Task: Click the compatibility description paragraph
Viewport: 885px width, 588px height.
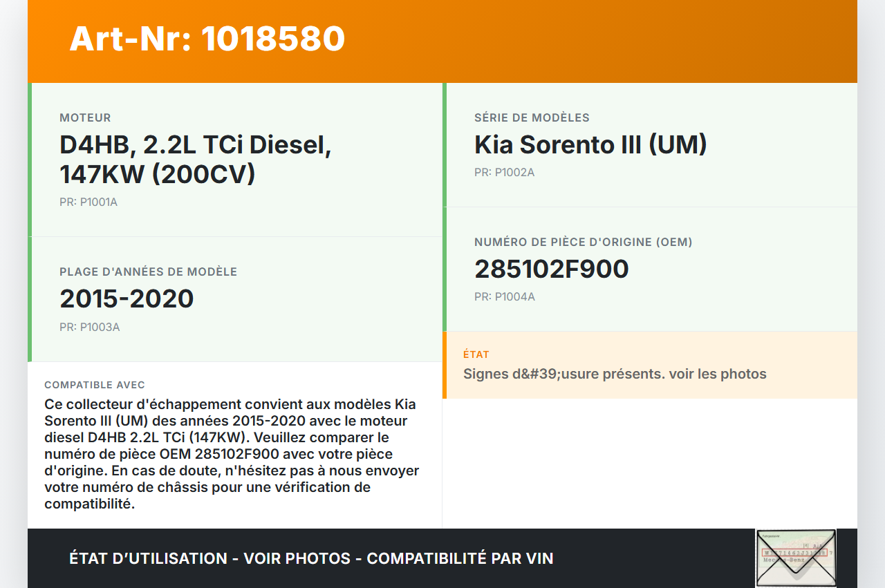Action: [232, 454]
